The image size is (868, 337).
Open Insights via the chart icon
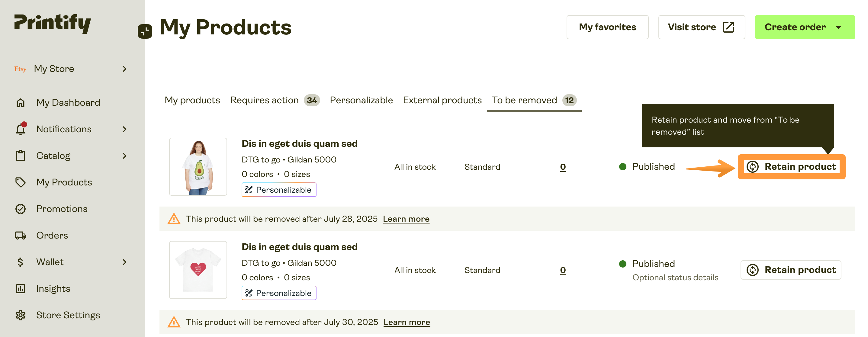(20, 288)
